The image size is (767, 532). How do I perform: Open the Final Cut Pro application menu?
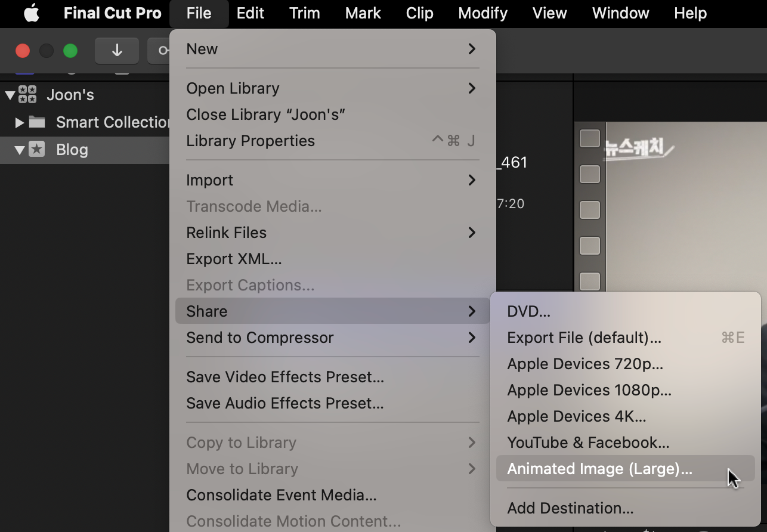112,13
